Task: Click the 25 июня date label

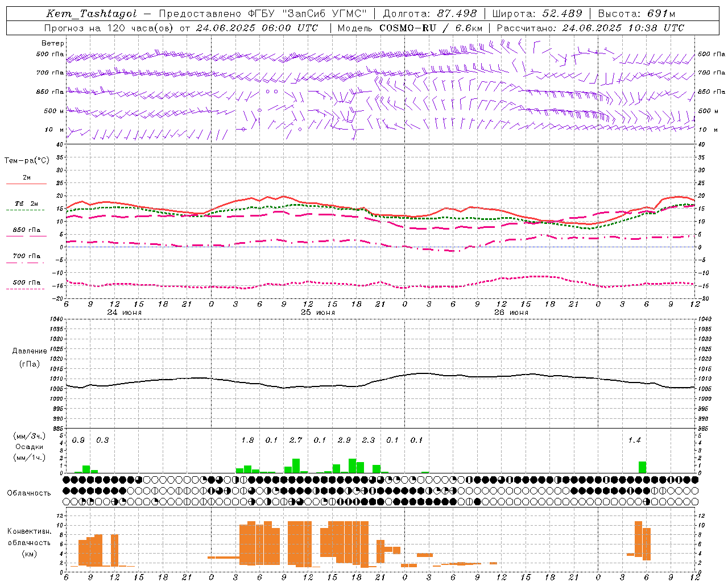Action: coord(318,312)
